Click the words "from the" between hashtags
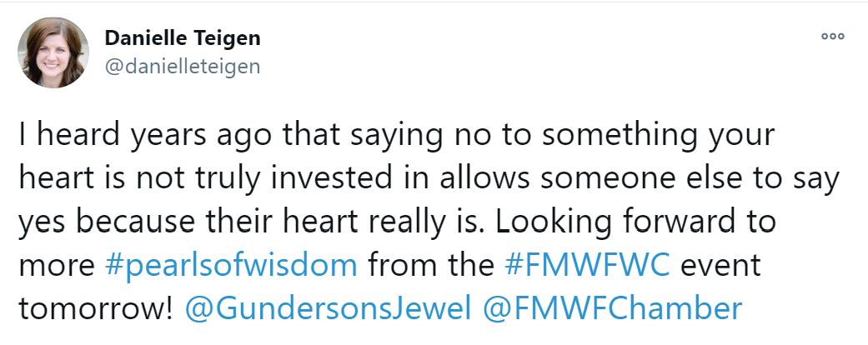 [431, 265]
